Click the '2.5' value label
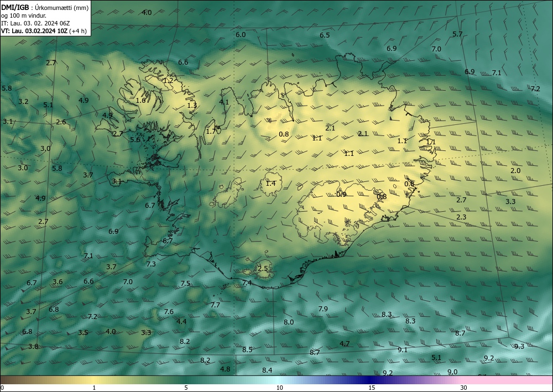553x392 pixels. [x=263, y=268]
